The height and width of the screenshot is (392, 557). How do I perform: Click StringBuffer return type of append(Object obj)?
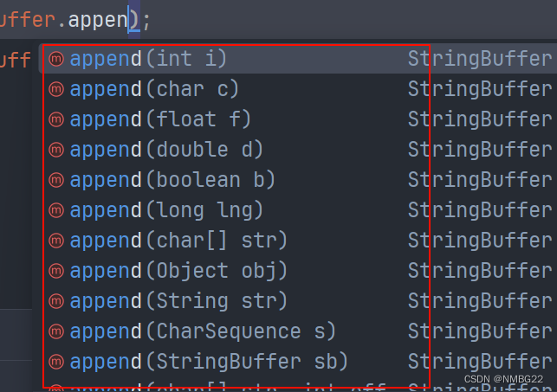480,271
